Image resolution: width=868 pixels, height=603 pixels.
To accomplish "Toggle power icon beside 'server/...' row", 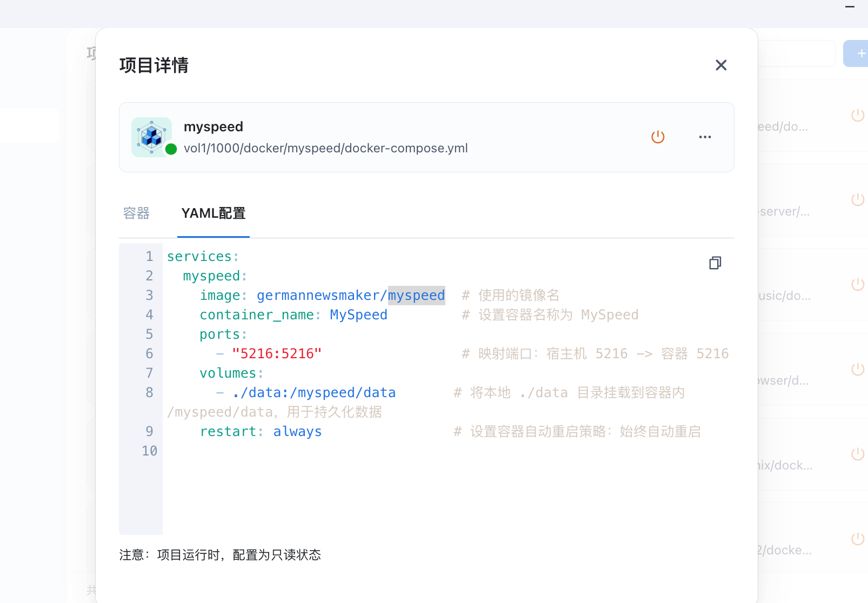I will click(857, 200).
